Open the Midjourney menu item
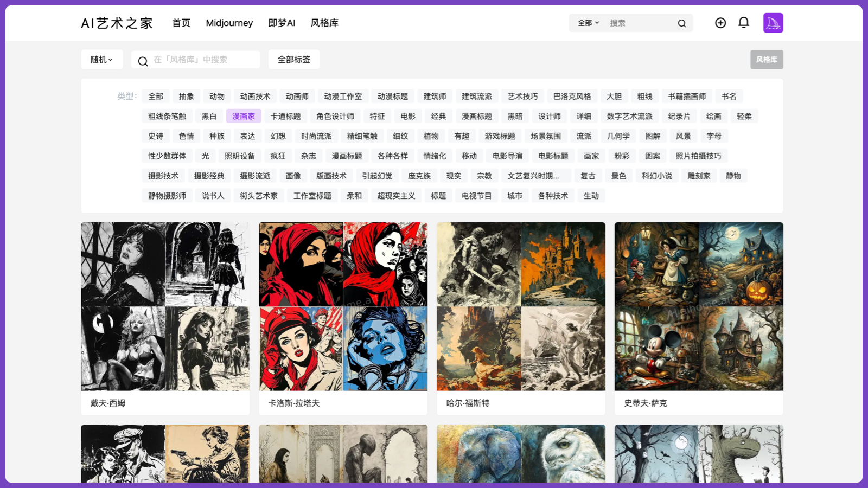This screenshot has height=488, width=868. point(229,23)
